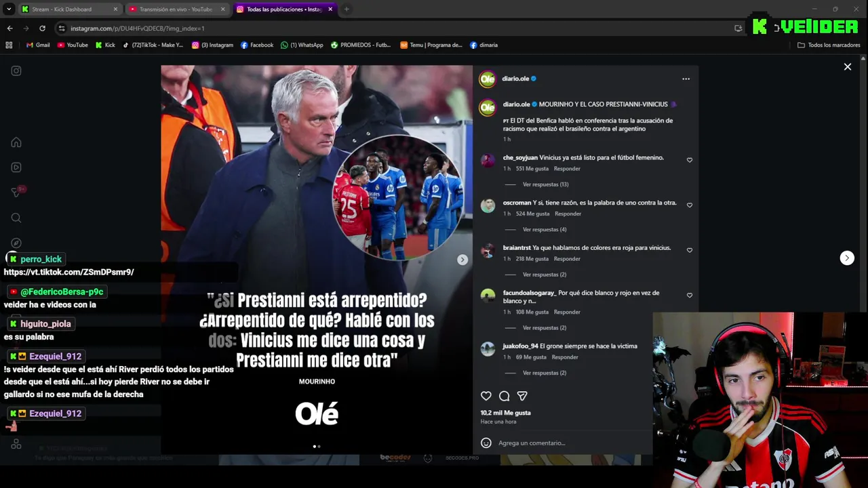
Task: Open TikTok bookmark
Action: pyautogui.click(x=153, y=45)
